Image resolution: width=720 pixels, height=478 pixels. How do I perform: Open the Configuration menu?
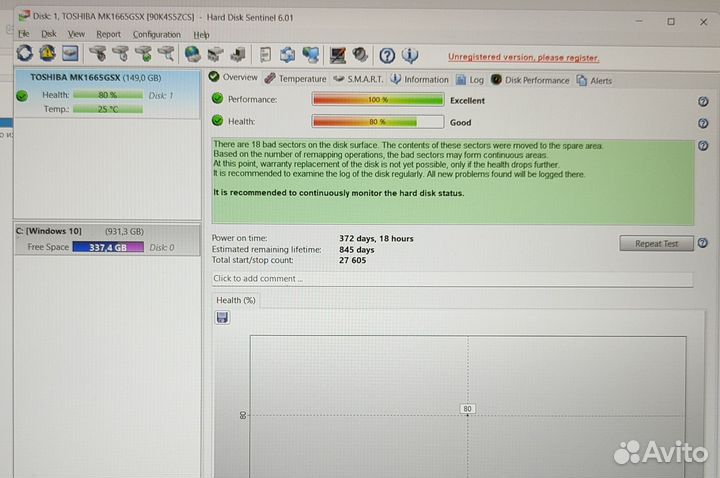pos(157,34)
